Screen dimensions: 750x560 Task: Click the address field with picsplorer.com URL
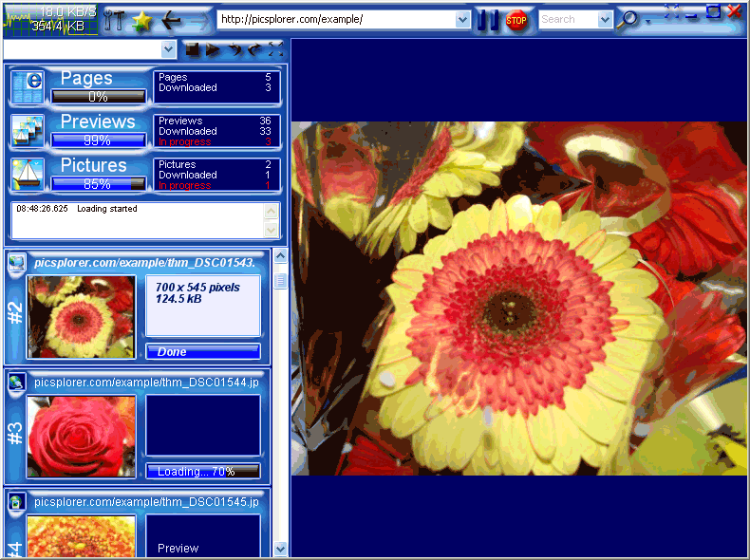pyautogui.click(x=337, y=20)
